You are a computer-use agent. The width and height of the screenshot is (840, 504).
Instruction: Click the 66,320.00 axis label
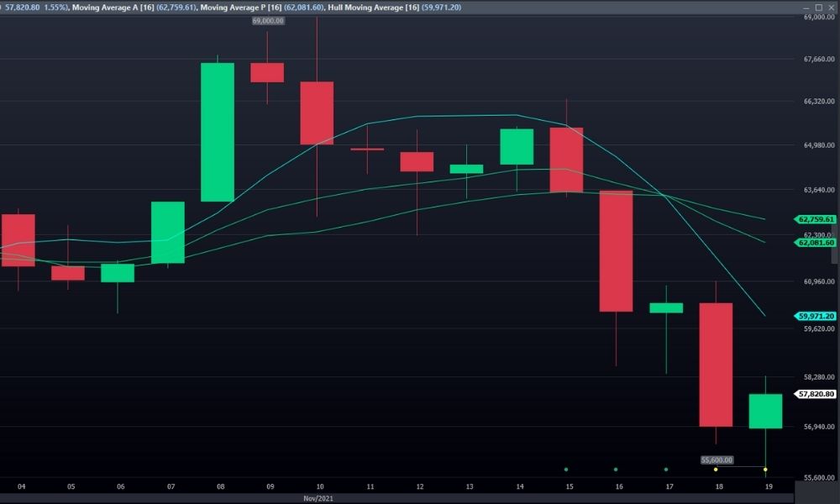[819, 101]
